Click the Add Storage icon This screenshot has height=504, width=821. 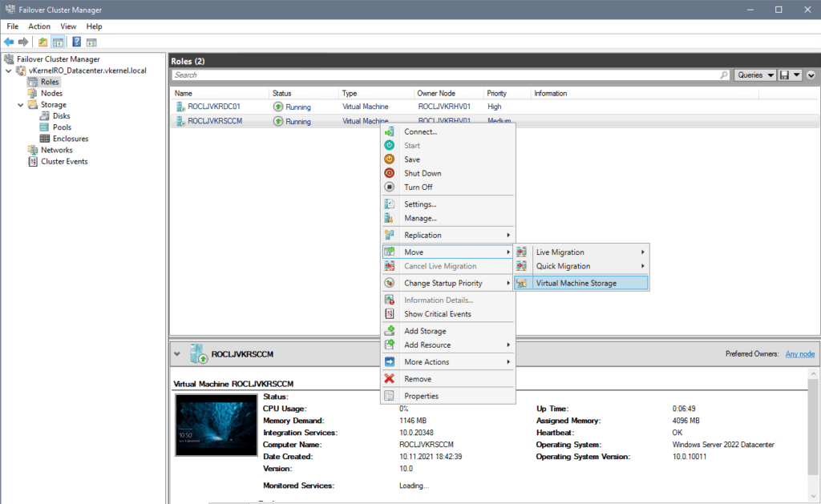(389, 331)
